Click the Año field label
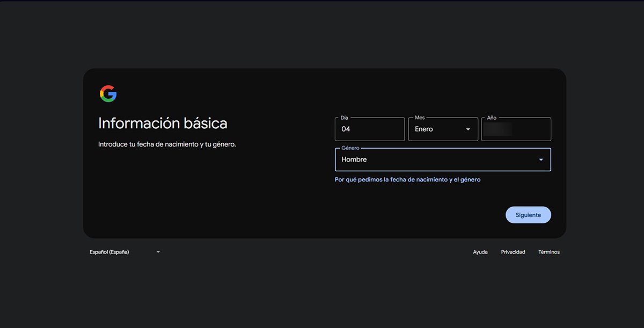The height and width of the screenshot is (328, 644). (x=491, y=118)
